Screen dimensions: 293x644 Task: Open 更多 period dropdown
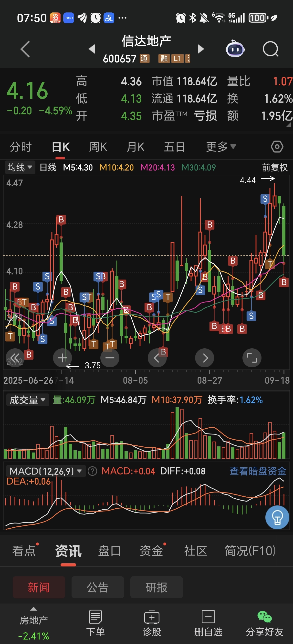coord(221,147)
